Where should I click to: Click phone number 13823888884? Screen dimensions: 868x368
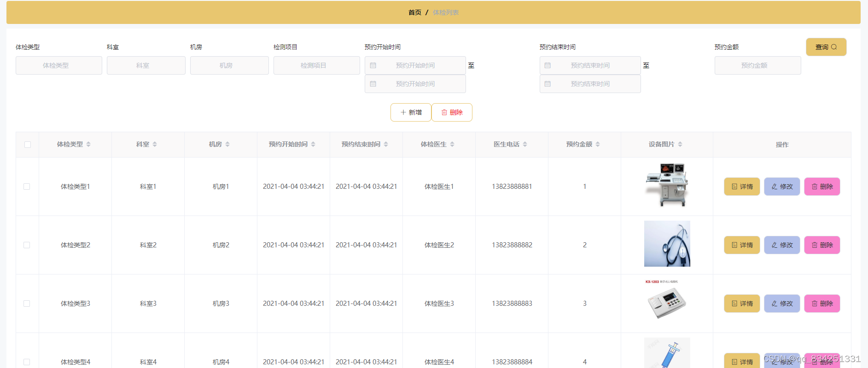[x=512, y=362]
